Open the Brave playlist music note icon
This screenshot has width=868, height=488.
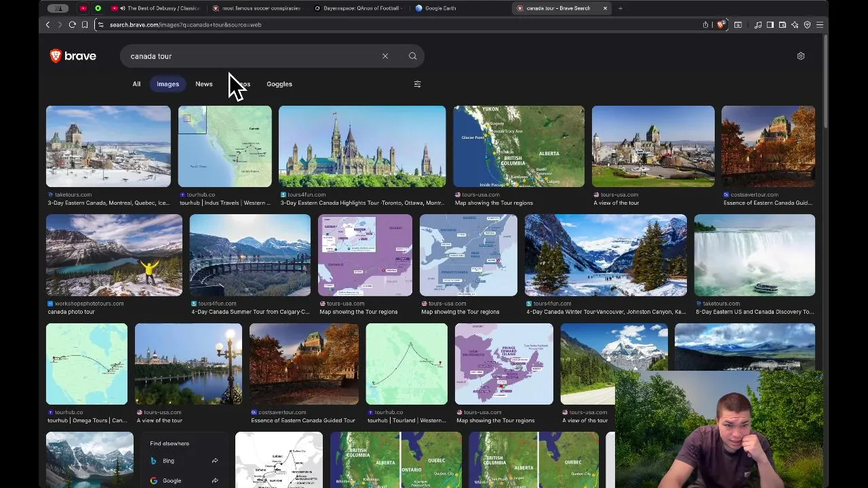(758, 24)
